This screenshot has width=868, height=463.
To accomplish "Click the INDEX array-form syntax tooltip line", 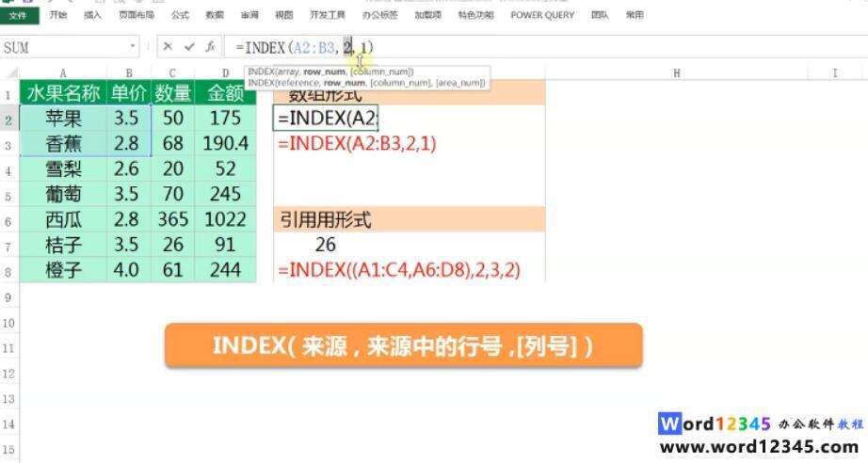I will 330,72.
